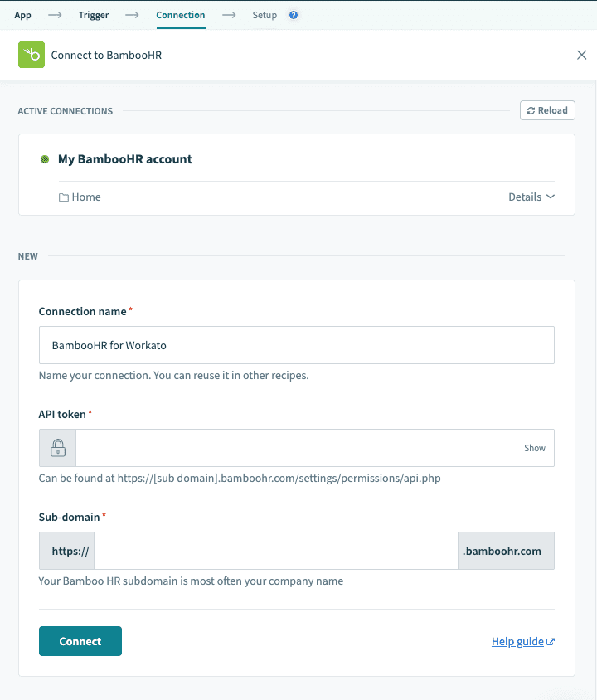Viewport: 597px width, 700px height.
Task: Collapse the ACTIVE CONNECTIONS section header
Action: click(x=65, y=110)
